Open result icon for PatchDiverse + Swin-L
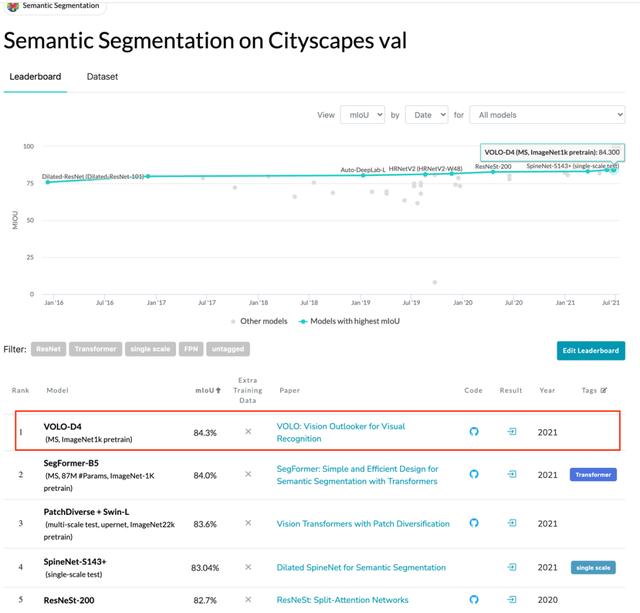Viewport: 640px width, 613px height. (x=511, y=523)
